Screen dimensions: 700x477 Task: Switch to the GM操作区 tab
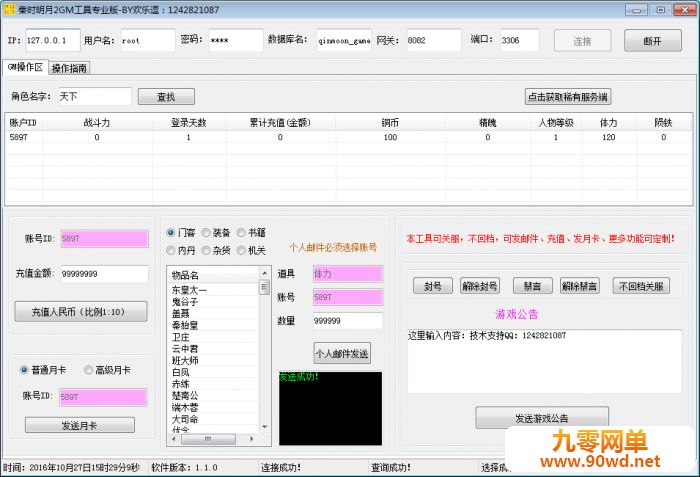[25, 67]
